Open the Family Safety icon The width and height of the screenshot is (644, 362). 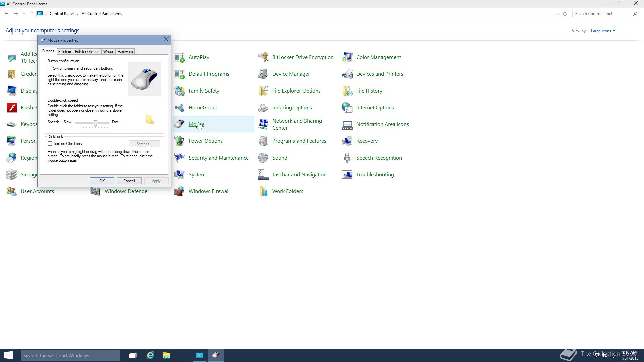(x=179, y=91)
